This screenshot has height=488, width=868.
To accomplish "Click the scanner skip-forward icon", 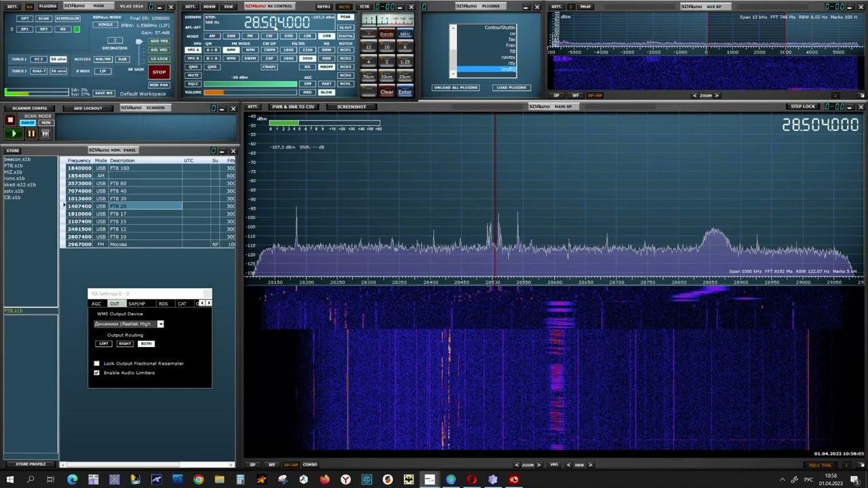I will [45, 134].
